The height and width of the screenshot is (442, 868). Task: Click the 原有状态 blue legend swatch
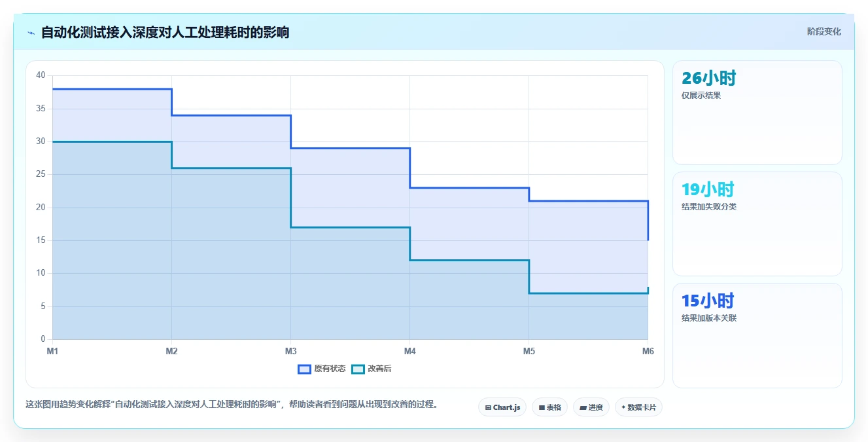pyautogui.click(x=304, y=369)
